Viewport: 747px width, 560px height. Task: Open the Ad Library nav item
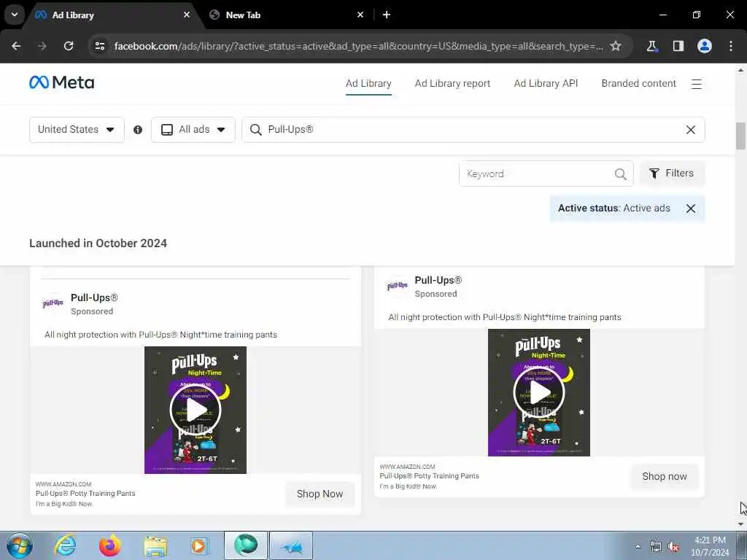[x=368, y=83]
